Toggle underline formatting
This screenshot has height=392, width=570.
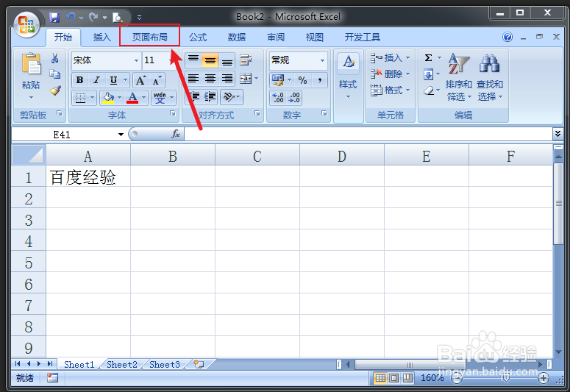tap(113, 80)
